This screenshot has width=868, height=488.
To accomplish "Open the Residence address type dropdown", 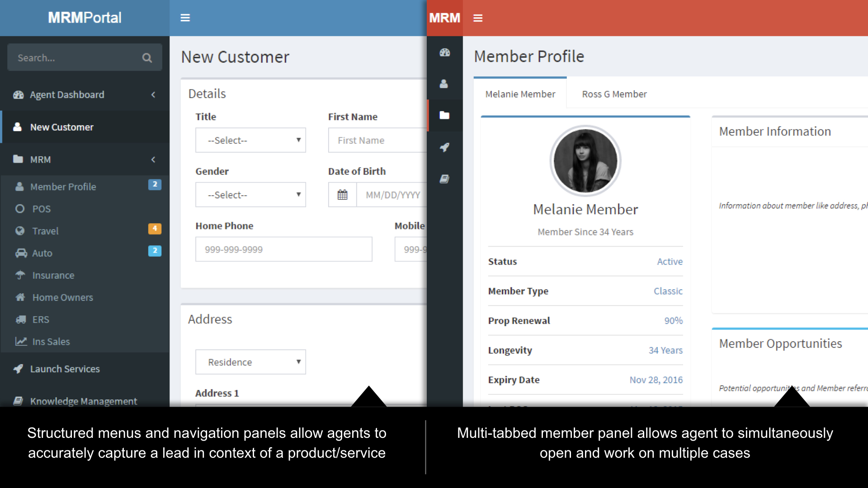I will (x=250, y=362).
